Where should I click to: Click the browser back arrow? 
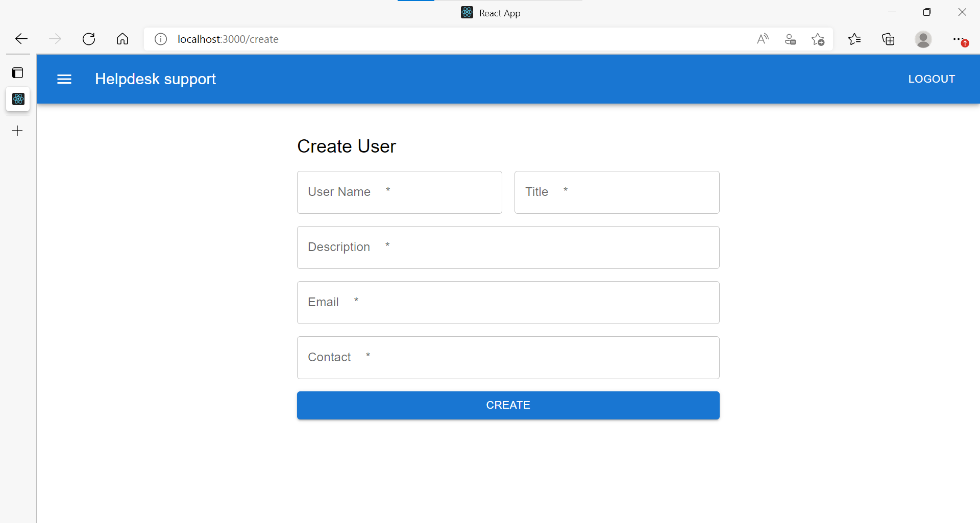coord(21,39)
